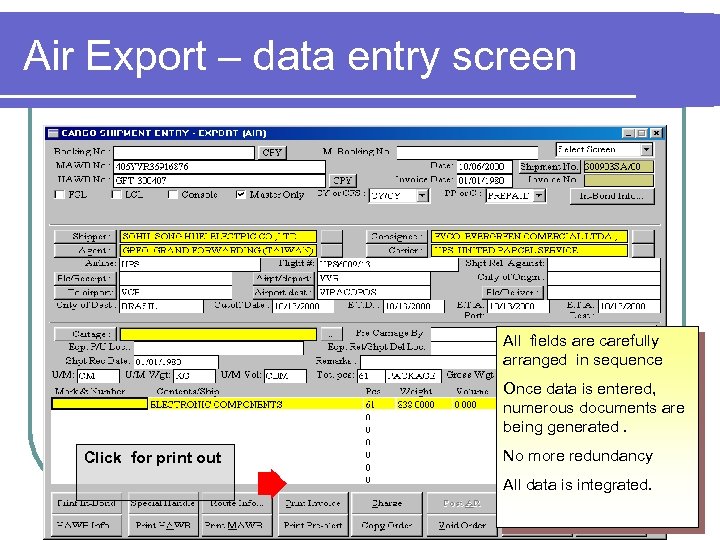Image resolution: width=720 pixels, height=540 pixels.
Task: Click the Cartage button
Action: [x=85, y=334]
